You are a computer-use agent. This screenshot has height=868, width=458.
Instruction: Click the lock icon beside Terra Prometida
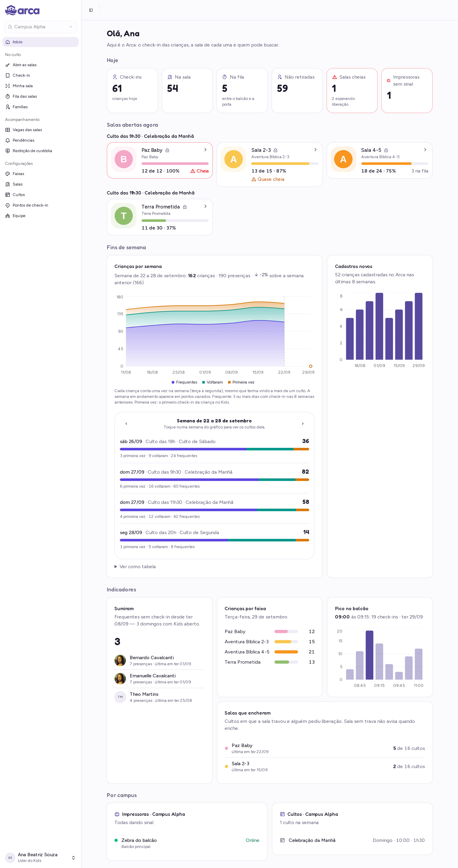point(185,207)
